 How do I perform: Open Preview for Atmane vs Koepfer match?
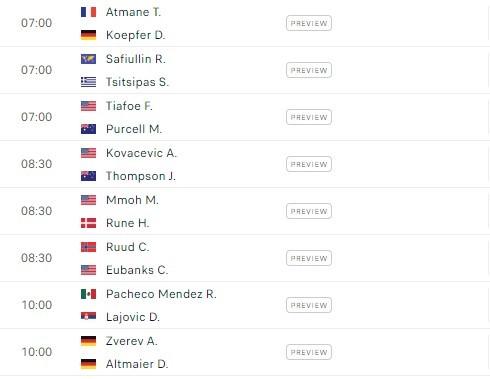309,23
